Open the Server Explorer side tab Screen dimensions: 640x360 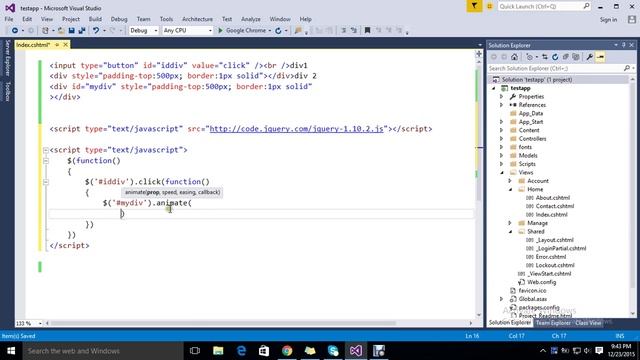tap(7, 58)
